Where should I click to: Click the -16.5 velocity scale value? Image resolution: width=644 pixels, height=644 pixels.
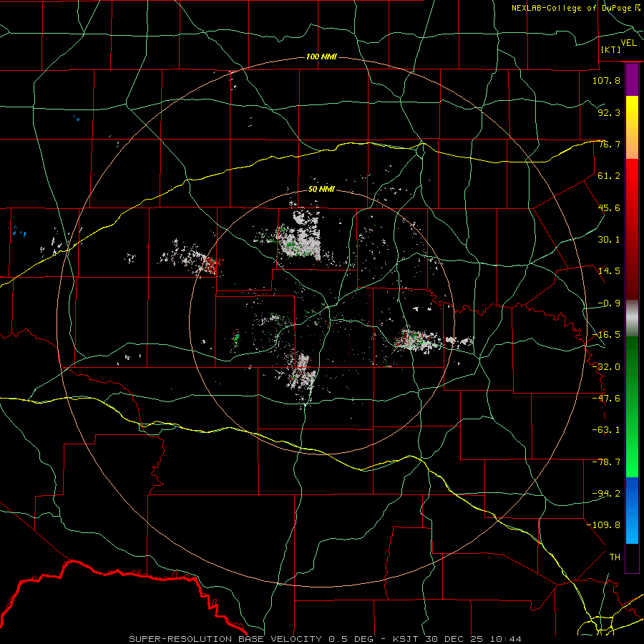606,335
